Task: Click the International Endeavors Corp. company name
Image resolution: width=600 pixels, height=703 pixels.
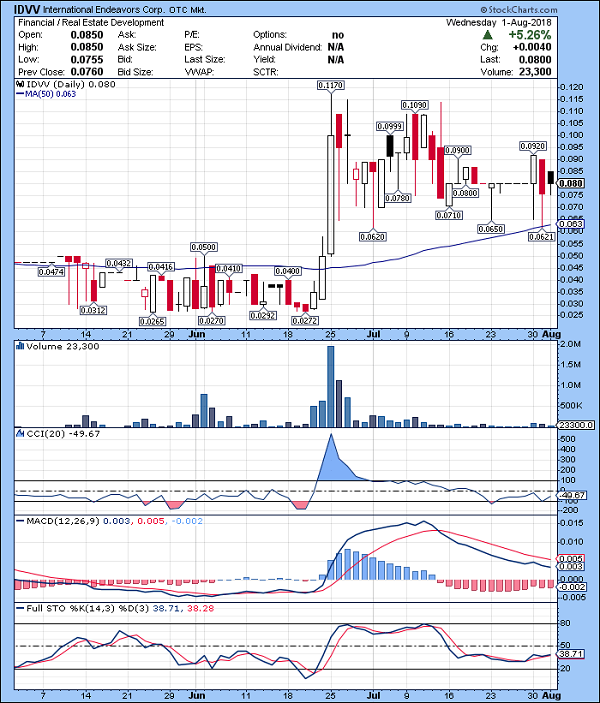Action: click(103, 9)
